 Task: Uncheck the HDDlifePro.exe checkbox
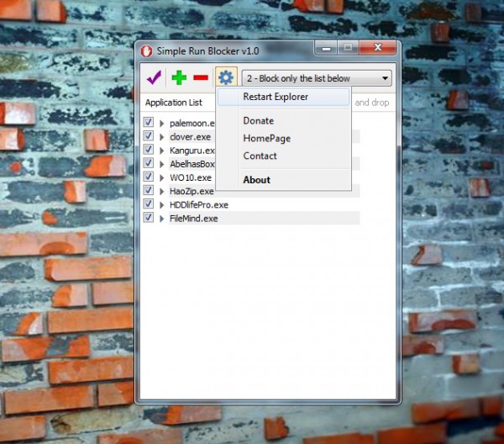pos(148,203)
